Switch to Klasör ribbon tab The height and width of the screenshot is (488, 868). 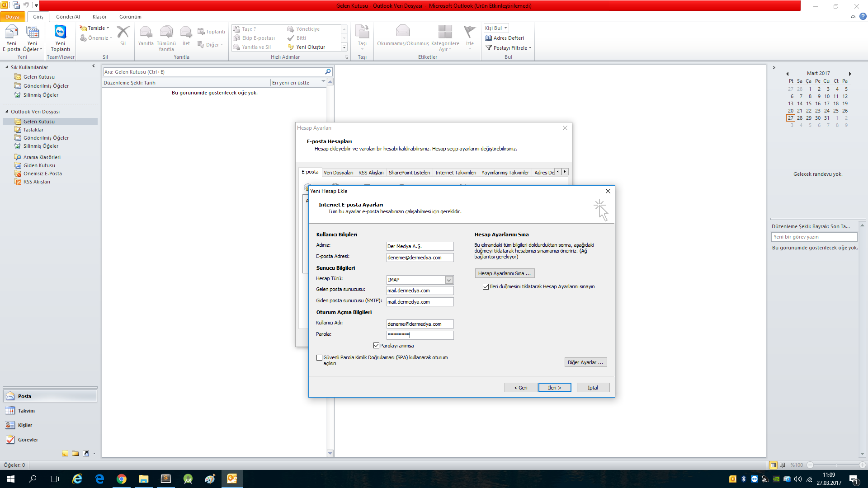click(x=99, y=17)
